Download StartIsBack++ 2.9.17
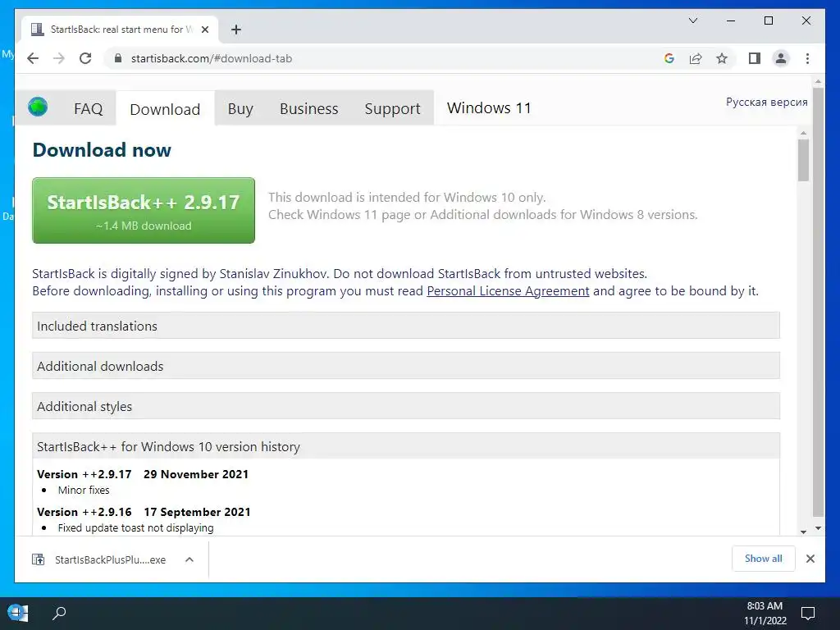 point(144,211)
